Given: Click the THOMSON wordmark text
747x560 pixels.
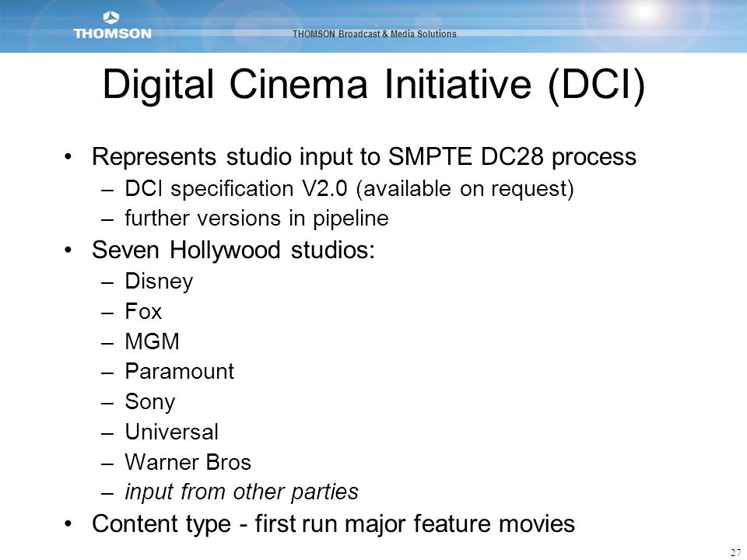Looking at the screenshot, I should (x=112, y=33).
